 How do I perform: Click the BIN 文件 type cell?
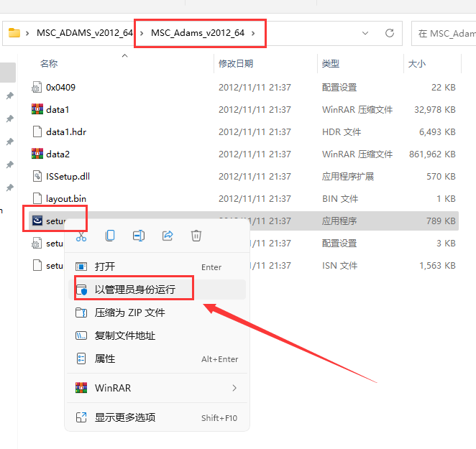point(340,199)
